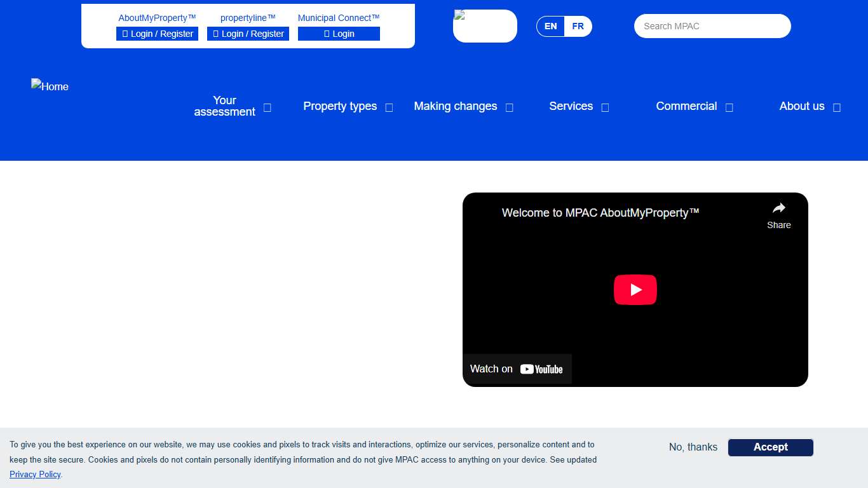Click propertyline Login / Register button
Image resolution: width=868 pixels, height=488 pixels.
click(x=248, y=34)
